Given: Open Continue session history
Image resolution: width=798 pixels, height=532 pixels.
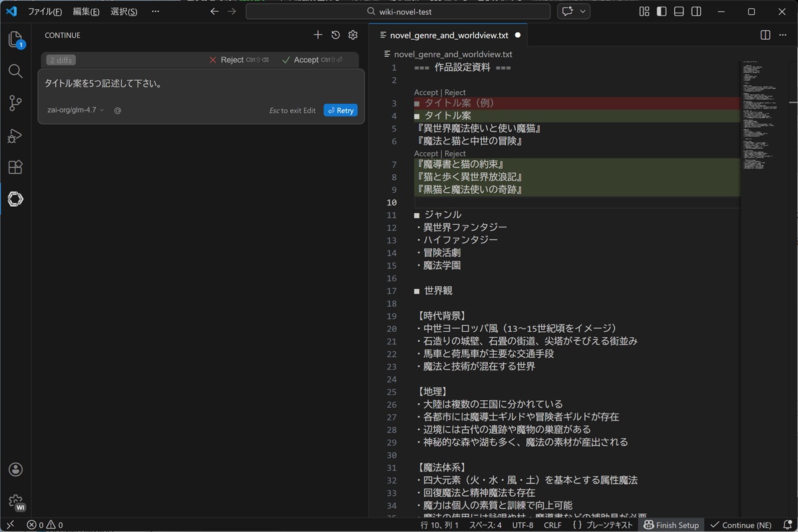Looking at the screenshot, I should [335, 35].
